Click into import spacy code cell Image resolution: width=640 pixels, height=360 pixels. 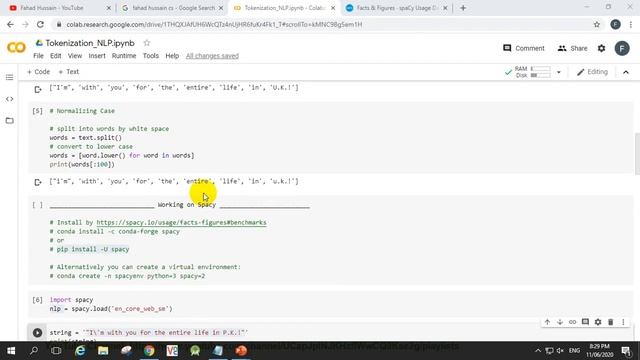pos(331,304)
